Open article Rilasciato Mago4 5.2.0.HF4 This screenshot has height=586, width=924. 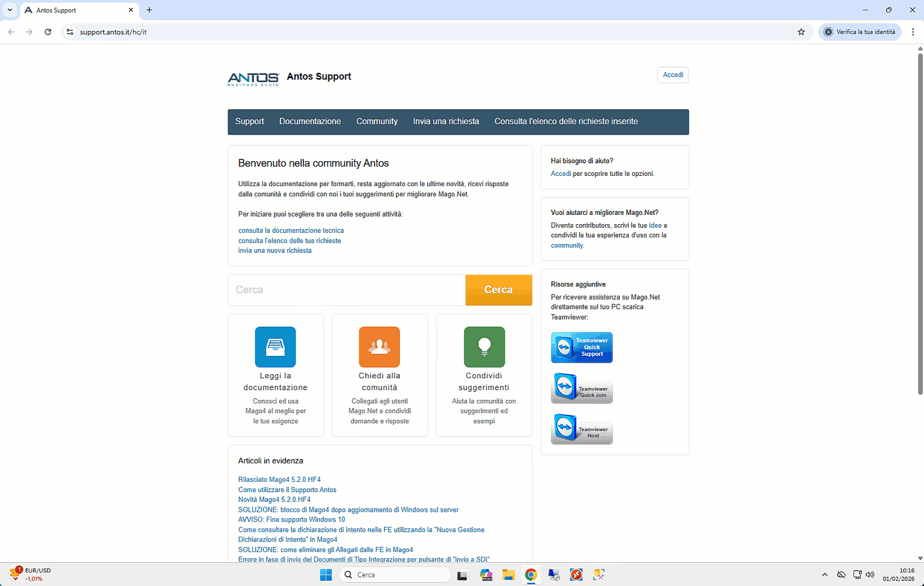[279, 480]
